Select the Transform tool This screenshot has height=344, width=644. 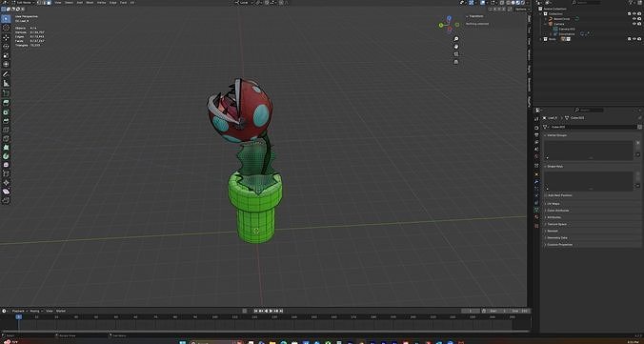pos(6,65)
